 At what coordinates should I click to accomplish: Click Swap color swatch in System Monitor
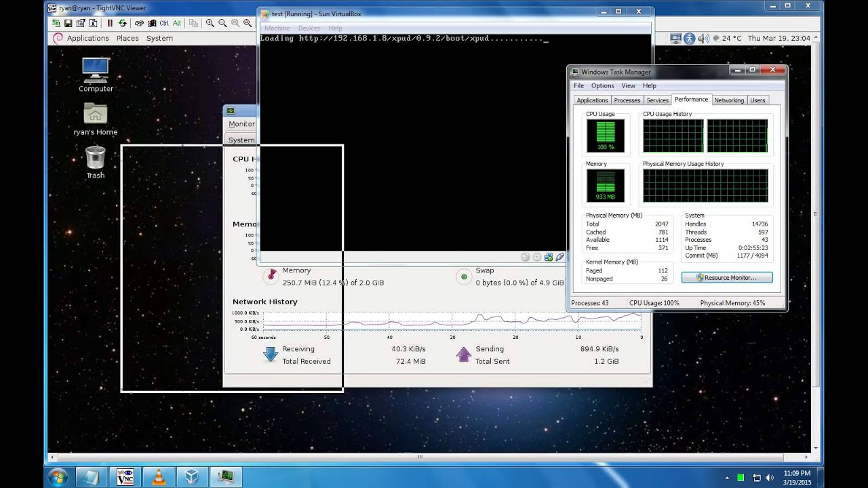click(464, 276)
